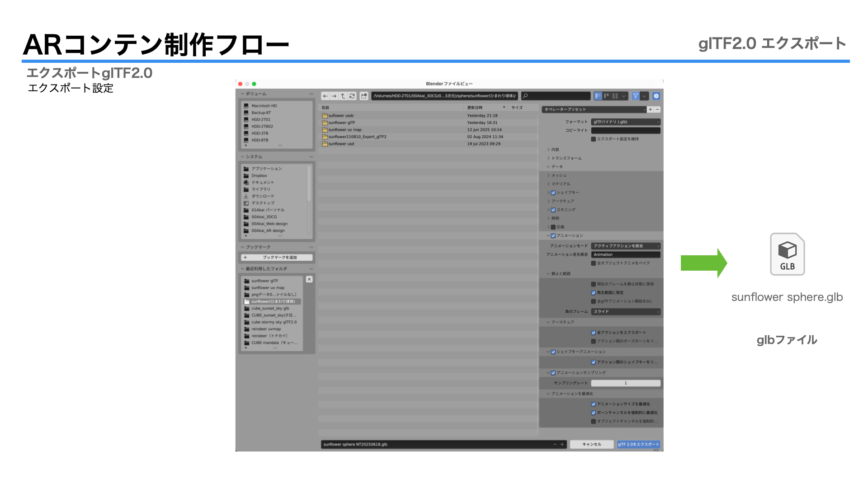The height and width of the screenshot is (488, 868).
Task: Click ブックマークを追加 button
Action: click(277, 258)
